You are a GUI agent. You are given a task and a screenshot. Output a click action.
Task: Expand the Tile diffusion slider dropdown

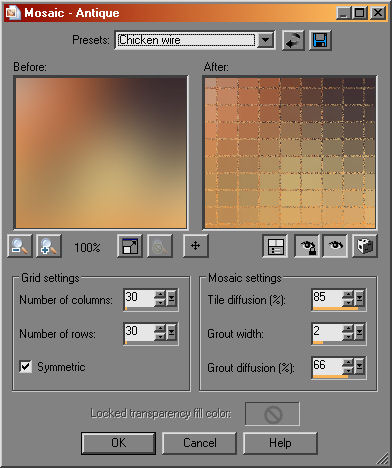pos(359,298)
